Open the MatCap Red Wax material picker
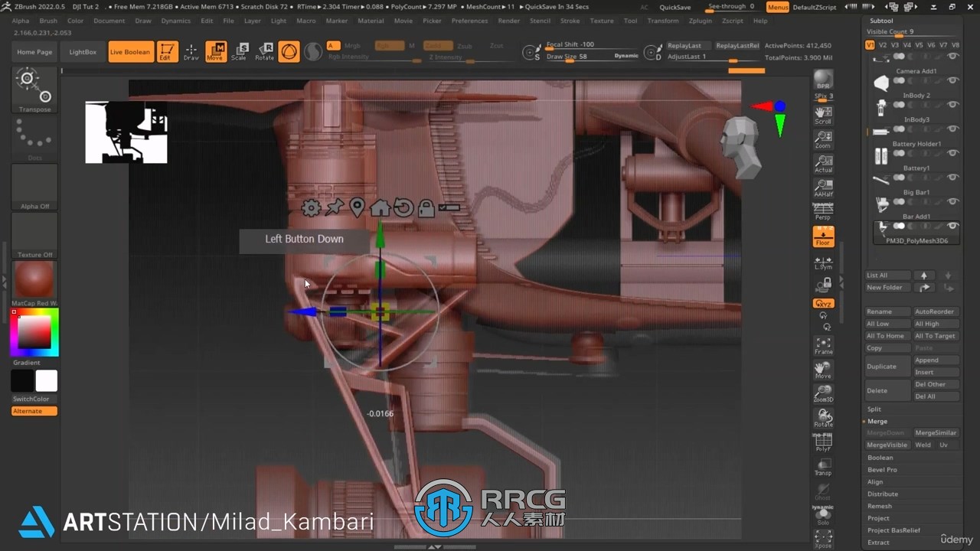The width and height of the screenshot is (980, 551). point(34,284)
